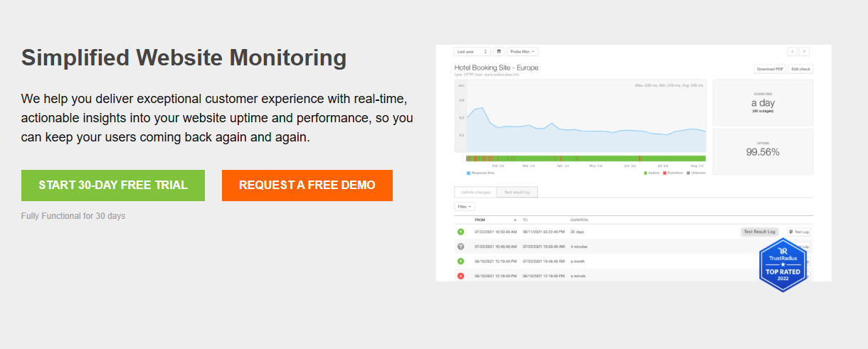This screenshot has width=868, height=349.
Task: Open the Filter dropdown above the table
Action: pyautogui.click(x=465, y=207)
